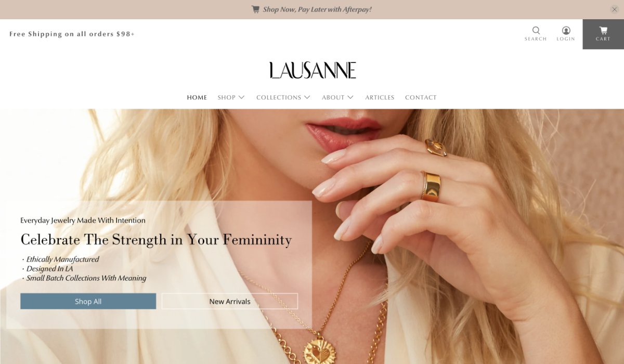This screenshot has height=364, width=624.
Task: Open search via the magnifier icon
Action: [536, 30]
